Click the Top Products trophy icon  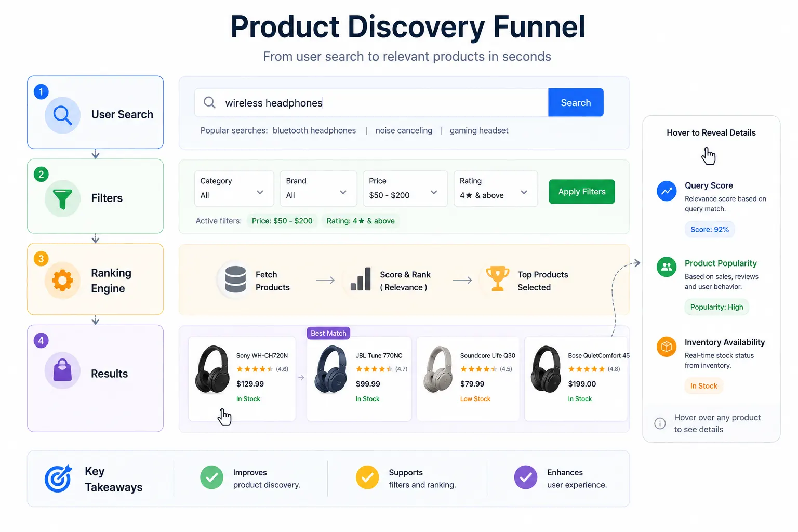tap(497, 278)
